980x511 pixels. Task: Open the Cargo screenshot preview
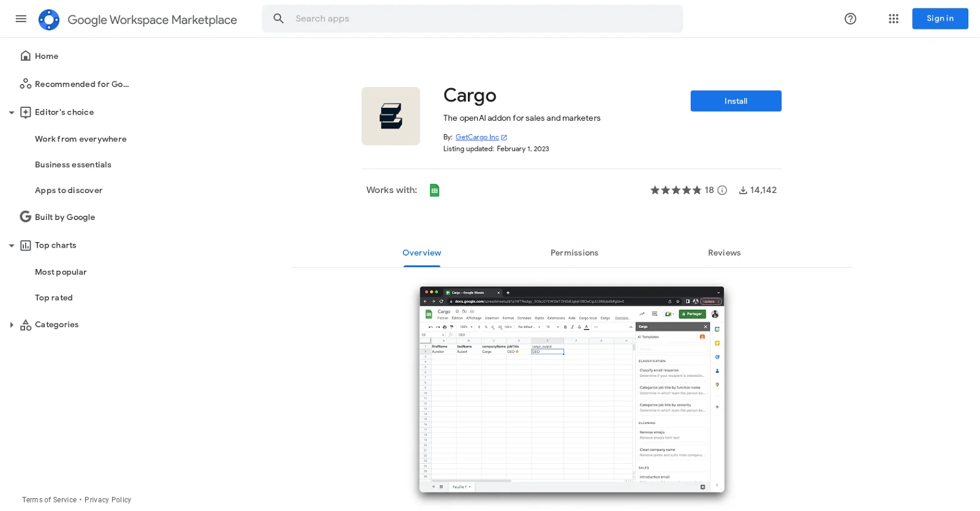click(x=571, y=390)
